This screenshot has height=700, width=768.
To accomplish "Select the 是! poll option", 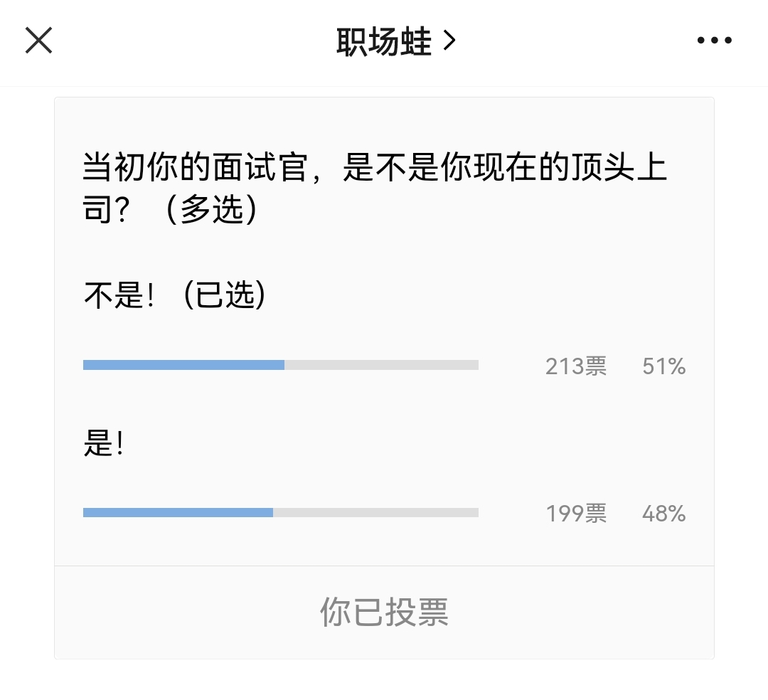I will coord(103,443).
